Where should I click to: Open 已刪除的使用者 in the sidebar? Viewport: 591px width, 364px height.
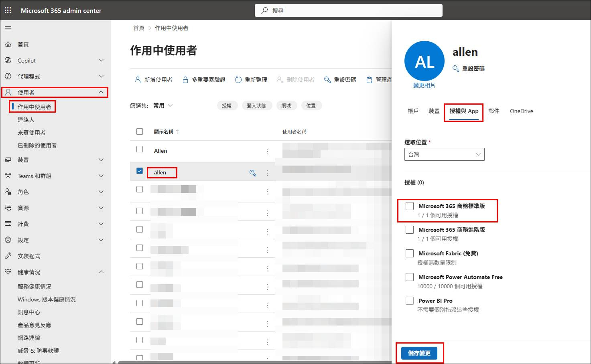37,146
